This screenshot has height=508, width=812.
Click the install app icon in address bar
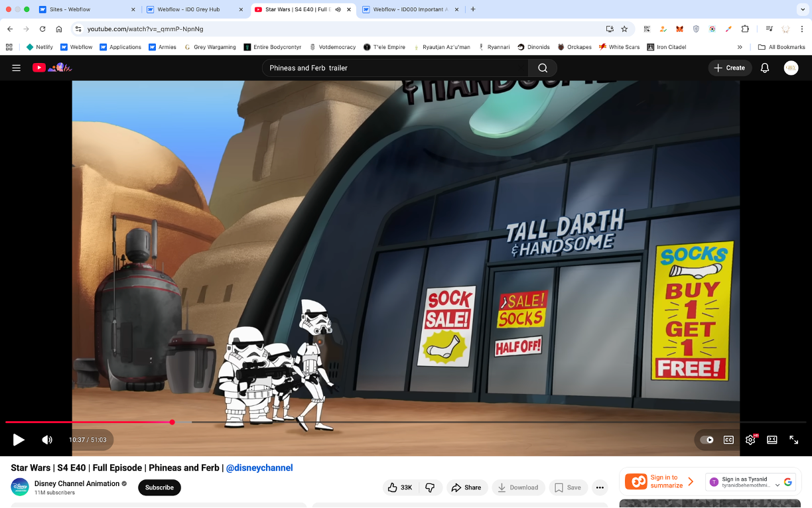610,29
